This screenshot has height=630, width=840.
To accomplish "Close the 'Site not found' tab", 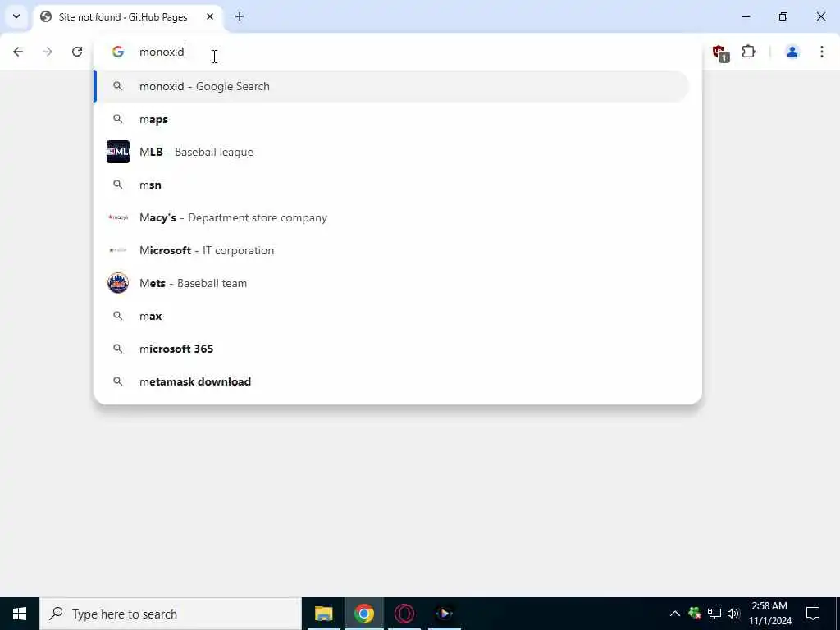I will click(x=210, y=17).
